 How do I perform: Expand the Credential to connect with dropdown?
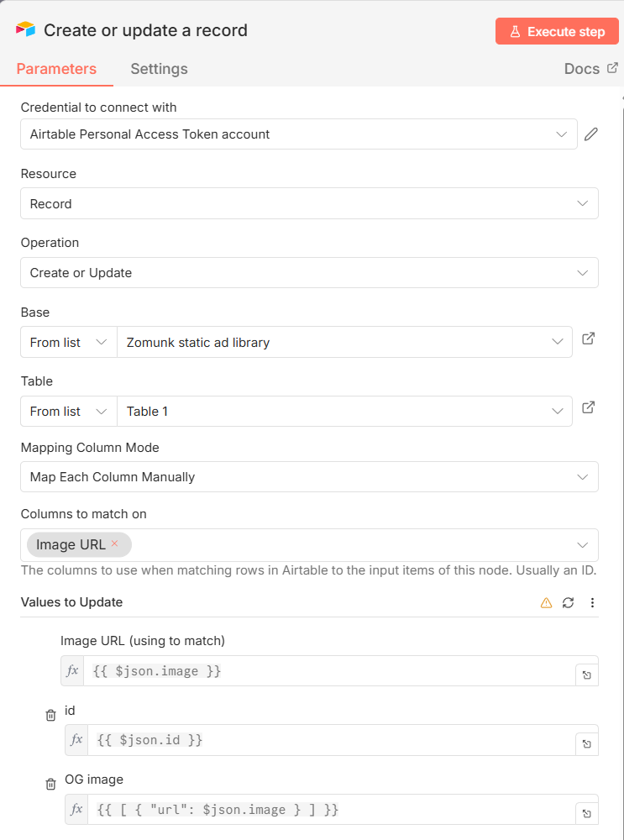[x=298, y=134]
